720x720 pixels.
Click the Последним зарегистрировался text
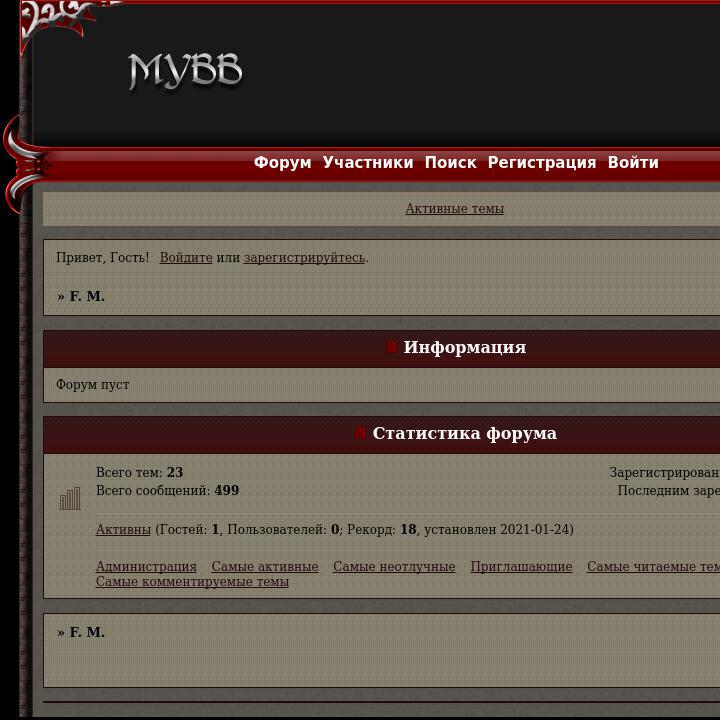click(669, 490)
